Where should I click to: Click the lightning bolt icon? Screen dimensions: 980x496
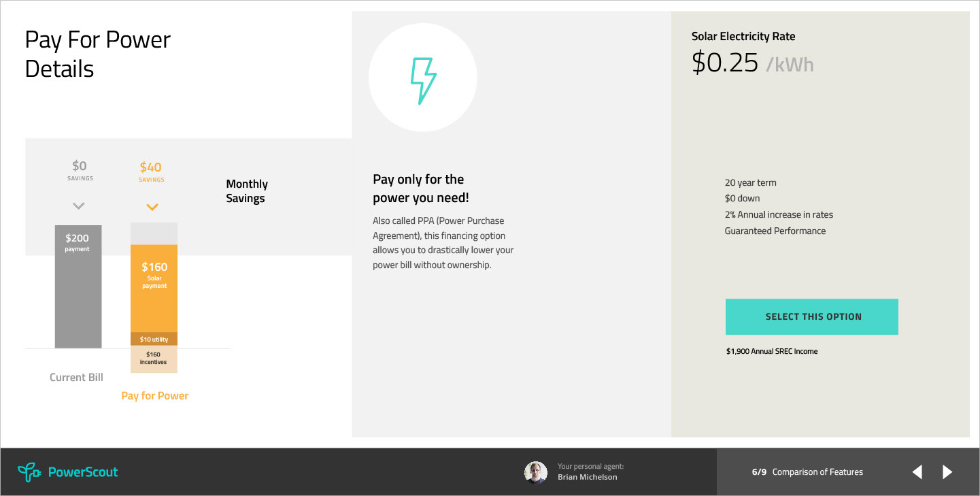point(422,80)
